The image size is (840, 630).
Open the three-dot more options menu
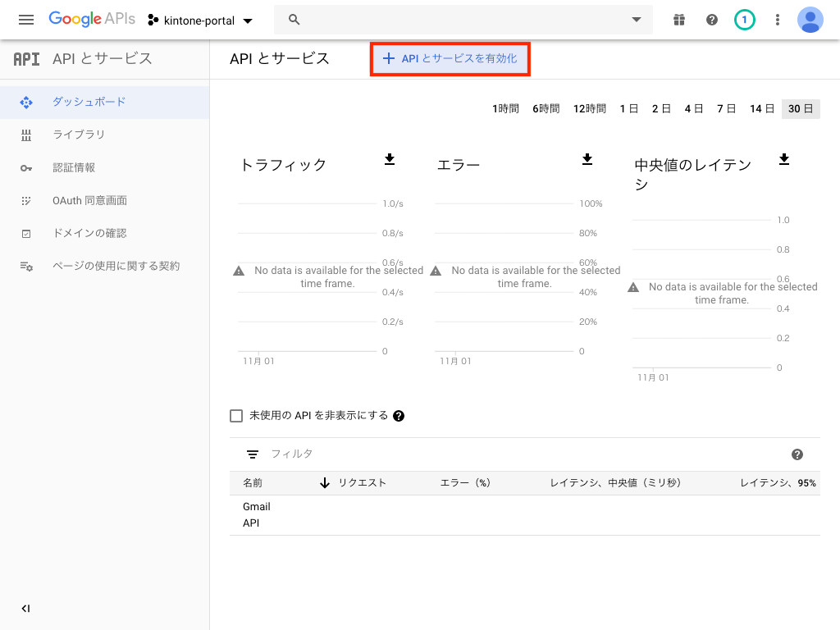click(x=778, y=20)
